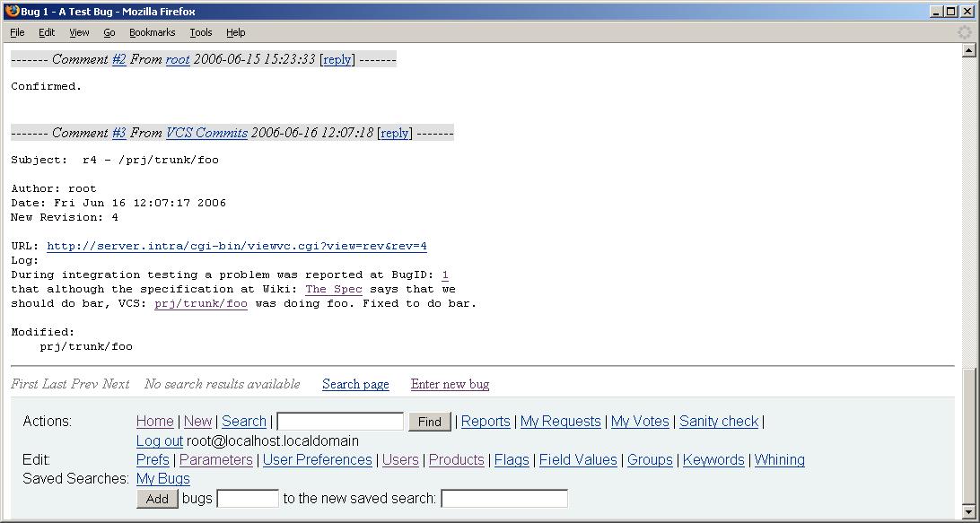Log out of the root account
This screenshot has height=523, width=980.
click(x=159, y=441)
